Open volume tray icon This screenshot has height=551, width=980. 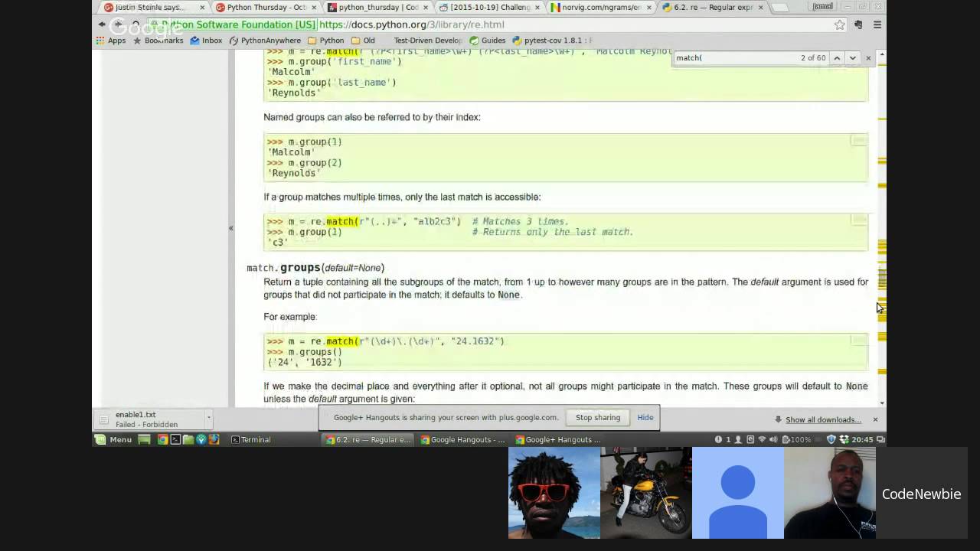[x=773, y=439]
